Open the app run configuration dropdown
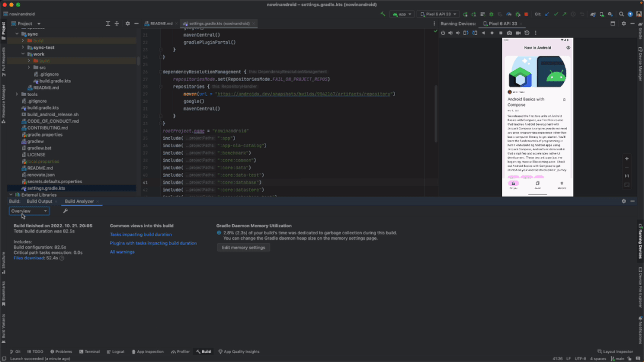 pos(402,14)
